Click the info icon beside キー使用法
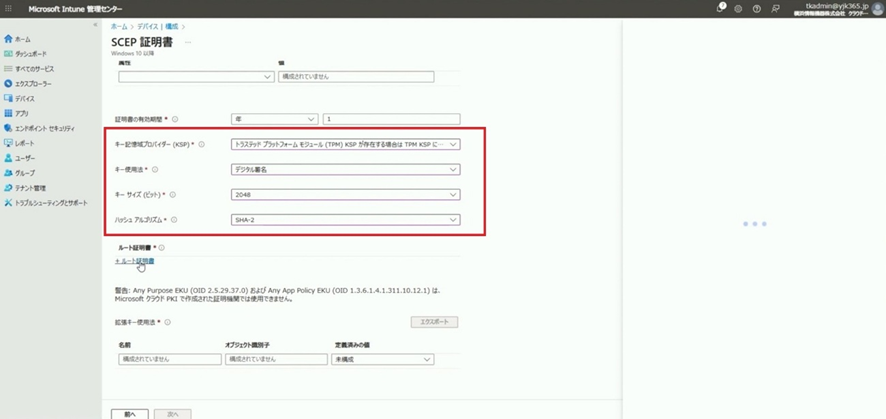The image size is (886, 419). 155,170
